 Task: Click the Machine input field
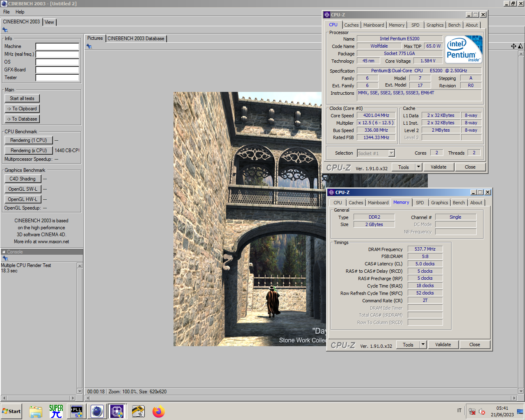57,46
